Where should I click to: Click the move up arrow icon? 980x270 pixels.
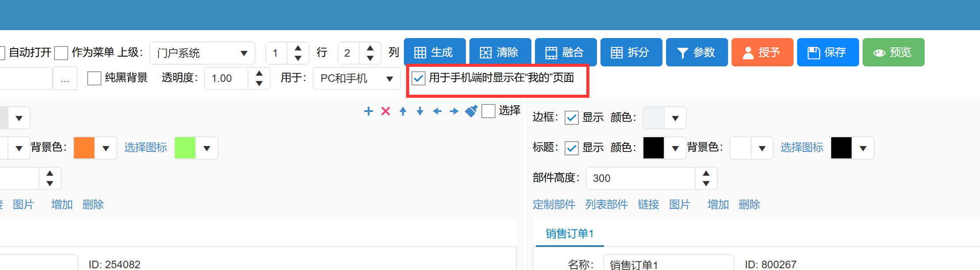403,111
